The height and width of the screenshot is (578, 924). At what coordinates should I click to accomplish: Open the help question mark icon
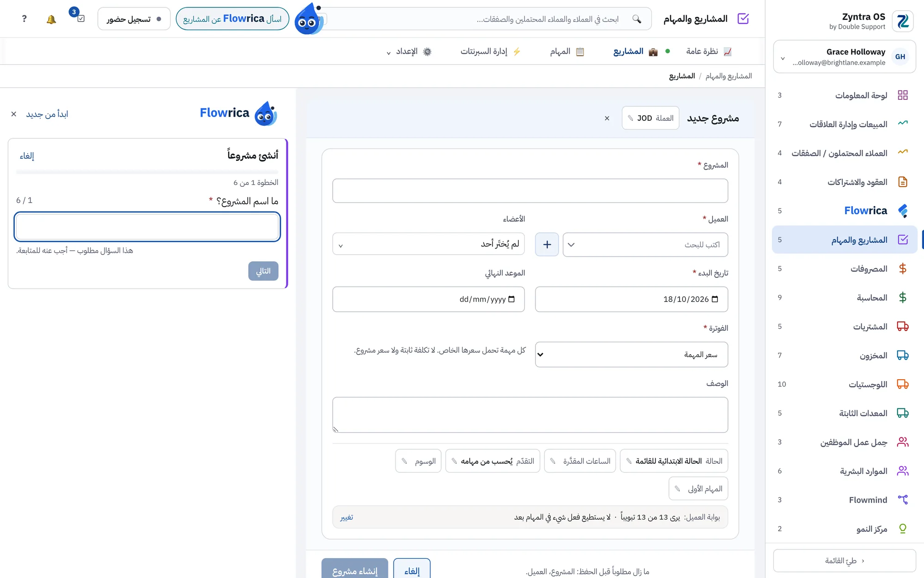pos(24,19)
